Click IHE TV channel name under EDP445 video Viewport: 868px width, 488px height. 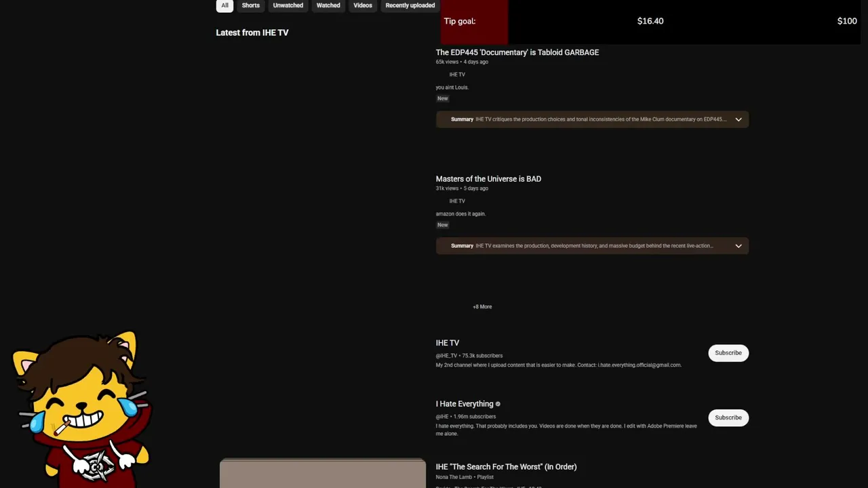click(457, 75)
